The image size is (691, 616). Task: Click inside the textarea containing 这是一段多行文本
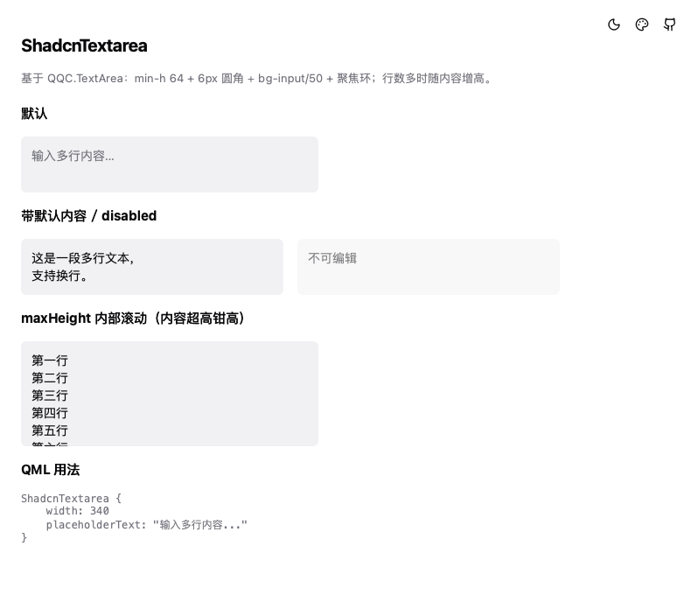click(x=152, y=267)
